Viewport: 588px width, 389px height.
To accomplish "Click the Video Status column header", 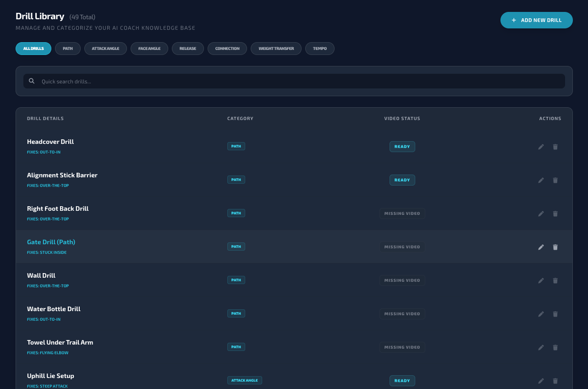I will (x=402, y=119).
